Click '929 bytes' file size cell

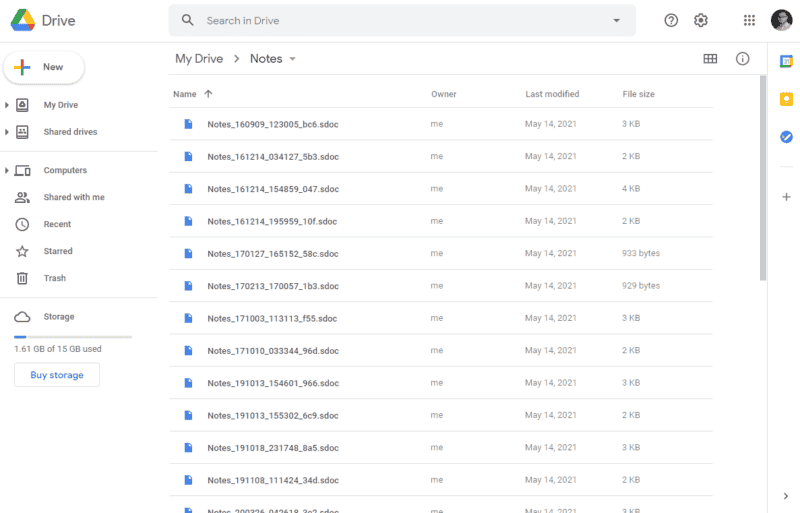pos(641,286)
